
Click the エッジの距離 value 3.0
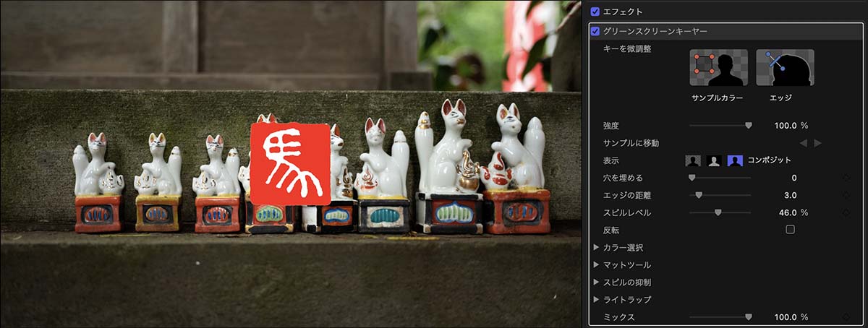point(791,195)
